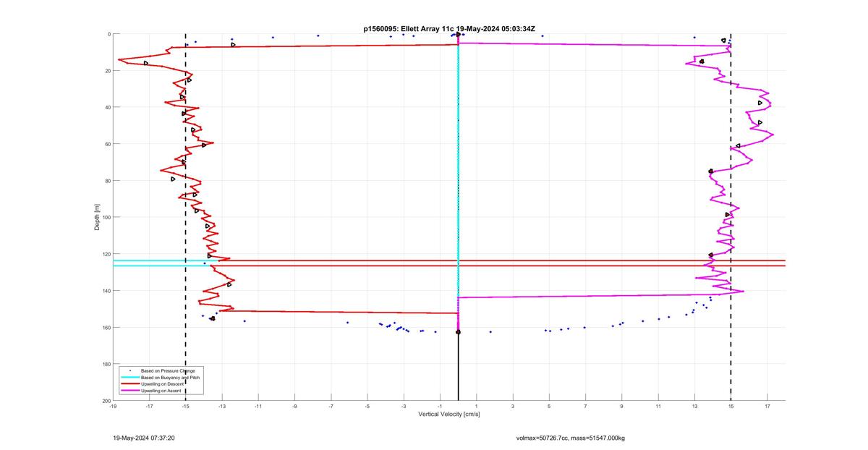Click the x-axis tick label -11
The height and width of the screenshot is (450, 868).
[258, 407]
